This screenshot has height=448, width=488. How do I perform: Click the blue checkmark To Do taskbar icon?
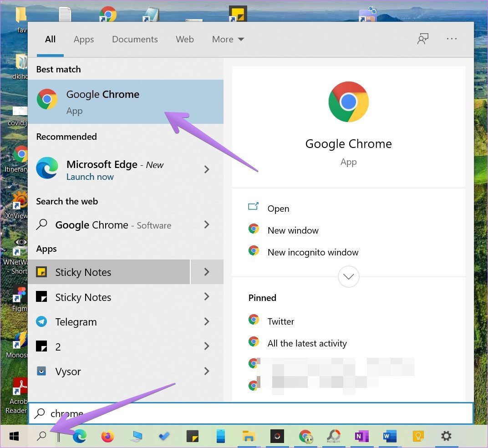pos(164,436)
